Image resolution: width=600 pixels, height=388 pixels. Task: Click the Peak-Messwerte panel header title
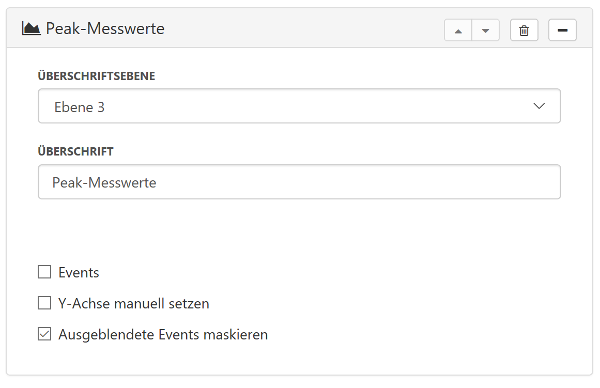pyautogui.click(x=105, y=29)
